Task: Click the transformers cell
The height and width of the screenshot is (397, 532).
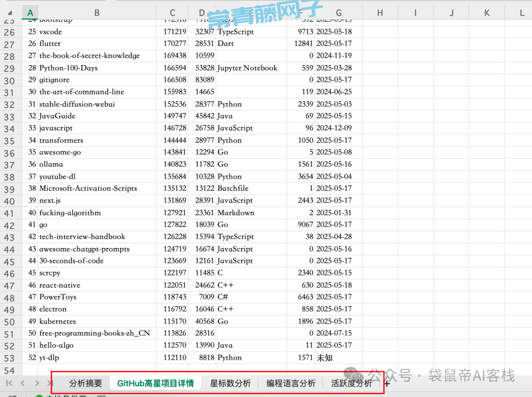Action: [x=97, y=140]
